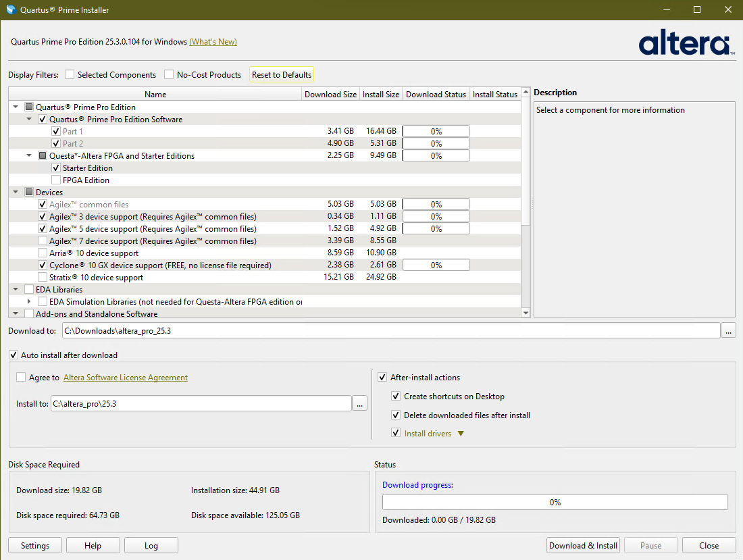Screen dimensions: 743x560
Task: Open the What's New link
Action: tap(213, 42)
